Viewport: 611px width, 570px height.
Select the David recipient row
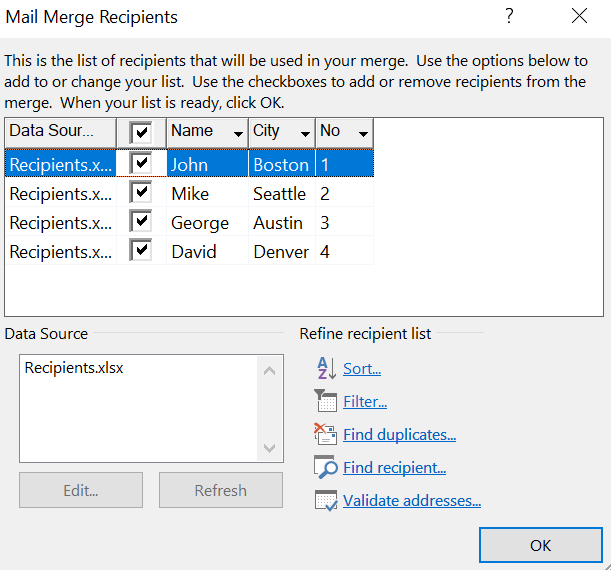(x=194, y=251)
